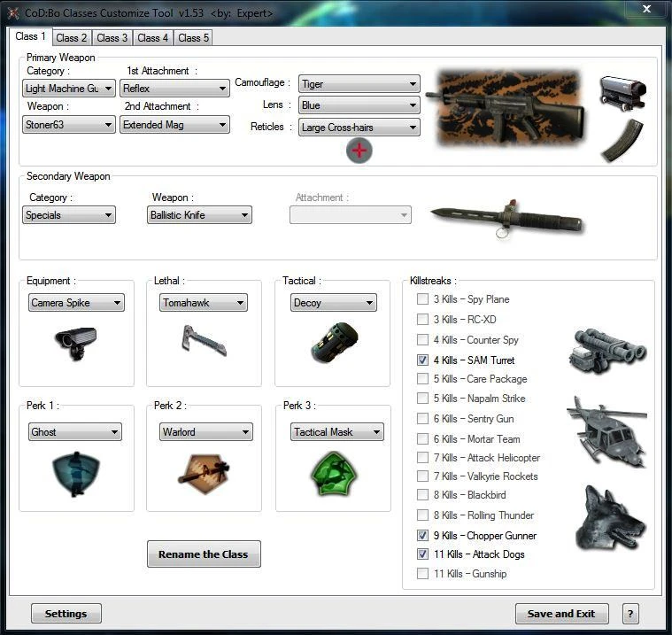Expand the Lens Blue dropdown
Image resolution: width=672 pixels, height=635 pixels.
coord(359,105)
